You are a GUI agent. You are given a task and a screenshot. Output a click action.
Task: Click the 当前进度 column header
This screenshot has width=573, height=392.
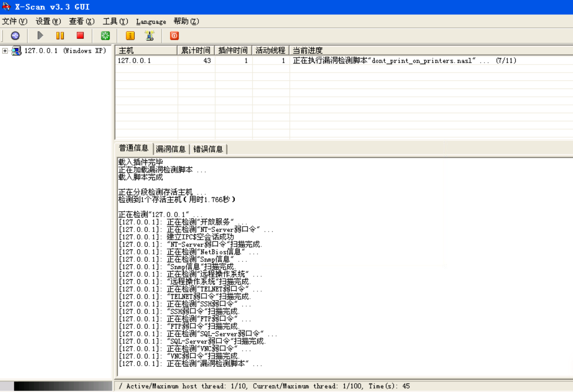pos(431,50)
